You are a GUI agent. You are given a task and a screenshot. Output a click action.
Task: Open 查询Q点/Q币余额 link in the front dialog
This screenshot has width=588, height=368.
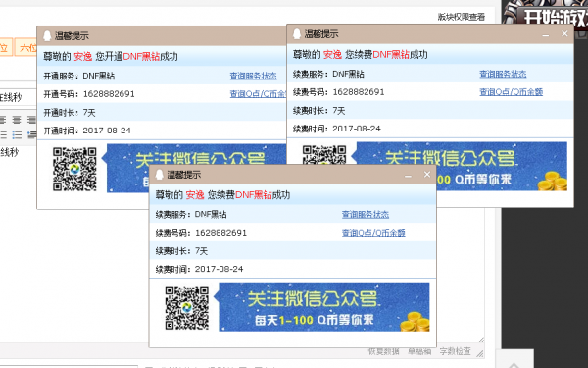pos(373,233)
